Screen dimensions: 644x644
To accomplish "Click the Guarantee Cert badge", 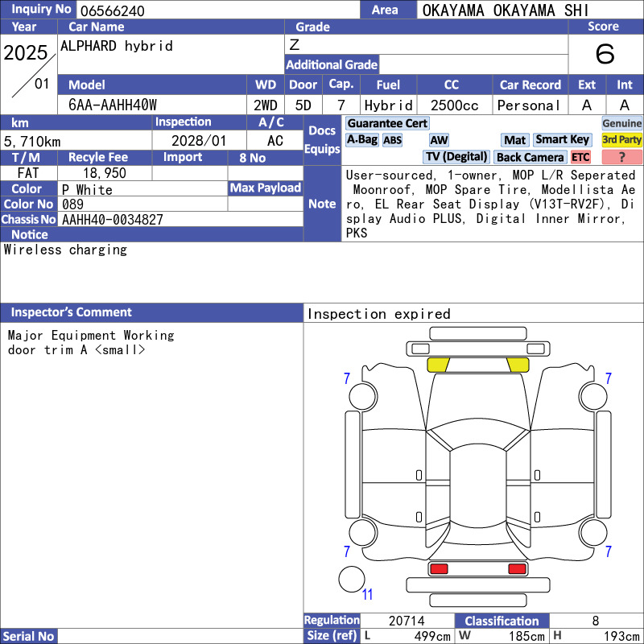I will click(x=387, y=123).
